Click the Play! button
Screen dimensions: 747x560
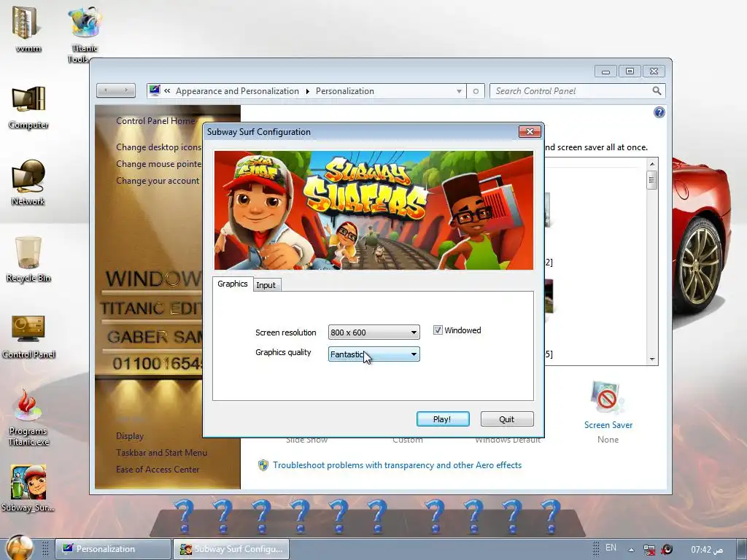click(x=443, y=419)
